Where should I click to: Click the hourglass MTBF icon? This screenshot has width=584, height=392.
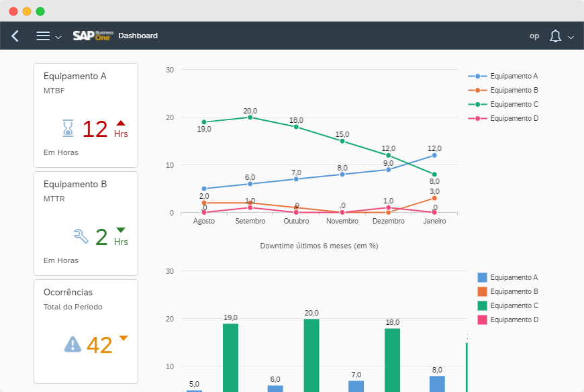68,128
